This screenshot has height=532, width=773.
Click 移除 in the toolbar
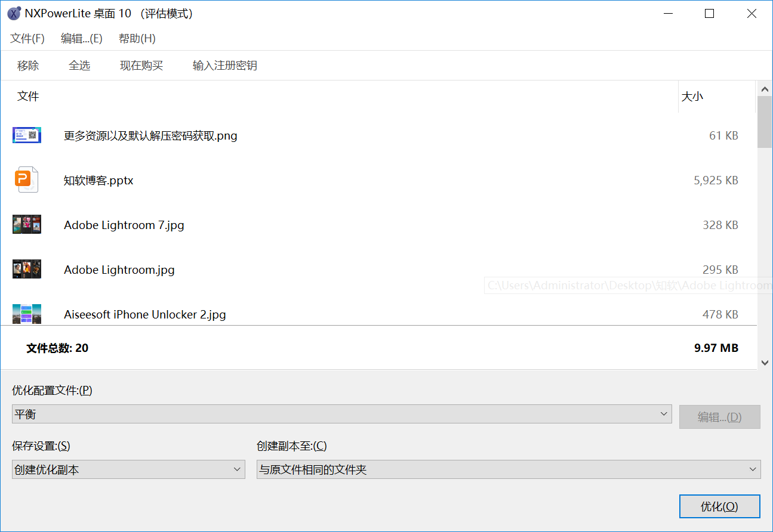[x=28, y=66]
